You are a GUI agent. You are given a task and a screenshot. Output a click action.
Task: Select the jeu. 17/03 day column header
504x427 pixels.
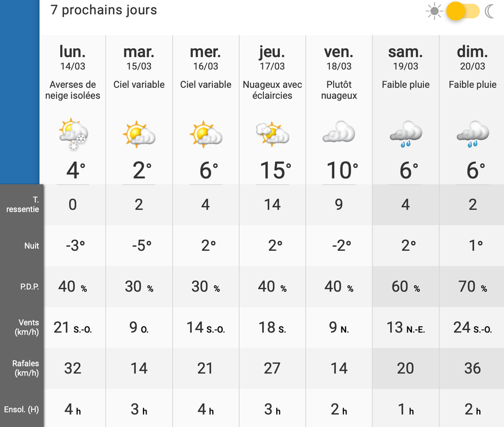272,58
